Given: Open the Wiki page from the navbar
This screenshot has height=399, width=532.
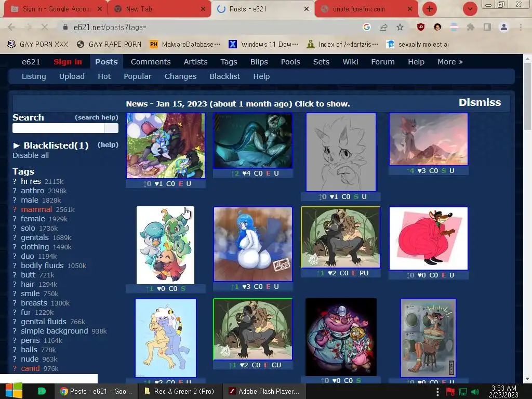Looking at the screenshot, I should pos(350,62).
